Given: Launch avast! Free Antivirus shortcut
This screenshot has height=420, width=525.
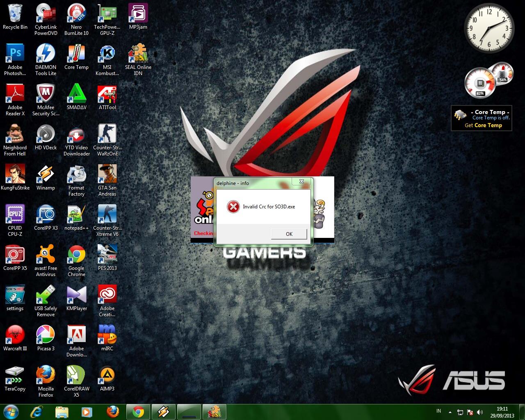Looking at the screenshot, I should (x=46, y=260).
